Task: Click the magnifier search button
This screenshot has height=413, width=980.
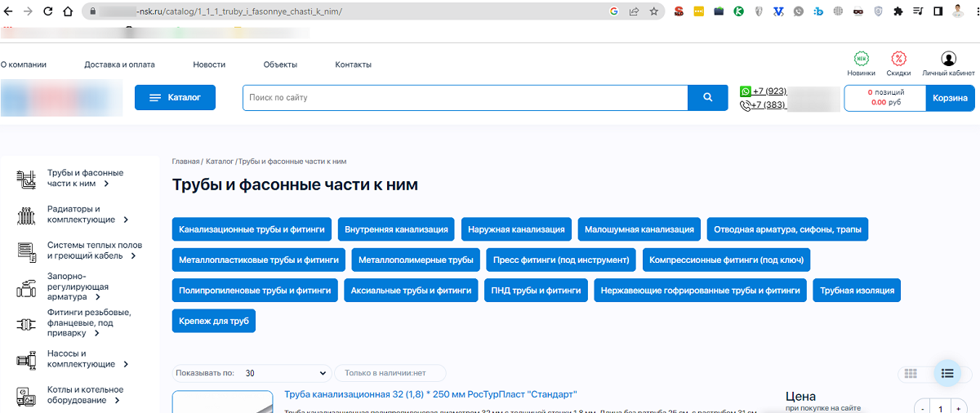Action: [707, 98]
